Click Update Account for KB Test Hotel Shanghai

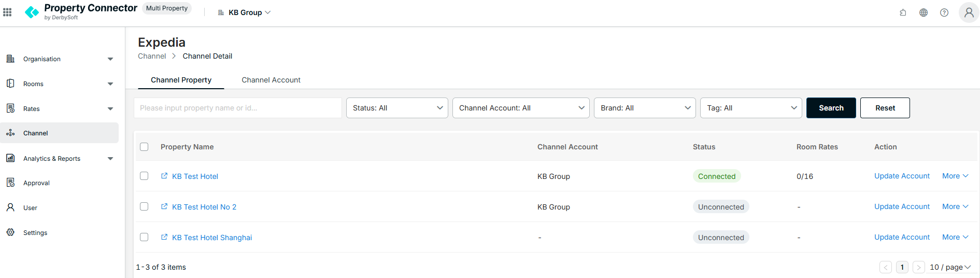coord(902,237)
